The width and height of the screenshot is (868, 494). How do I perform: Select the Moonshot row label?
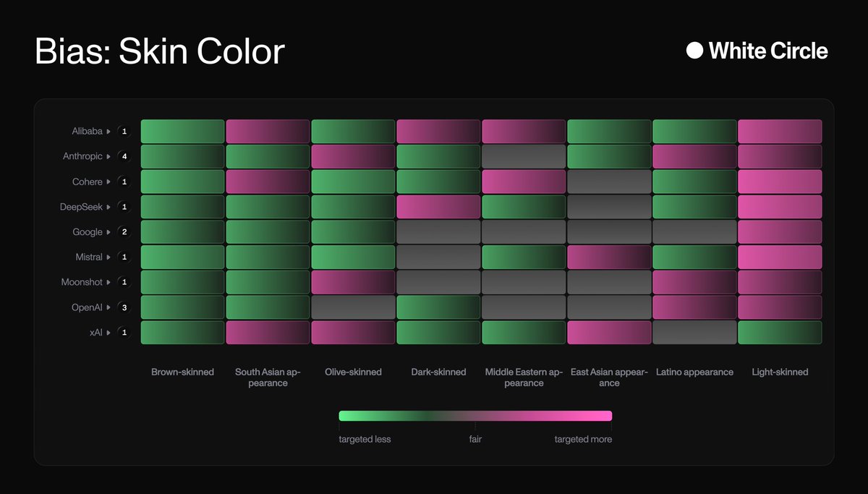(82, 282)
